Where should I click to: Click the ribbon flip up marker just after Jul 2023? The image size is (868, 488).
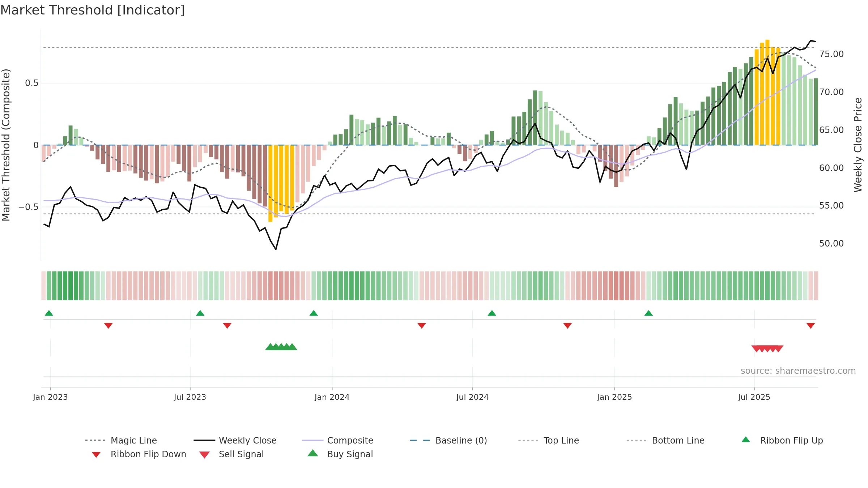tap(200, 313)
